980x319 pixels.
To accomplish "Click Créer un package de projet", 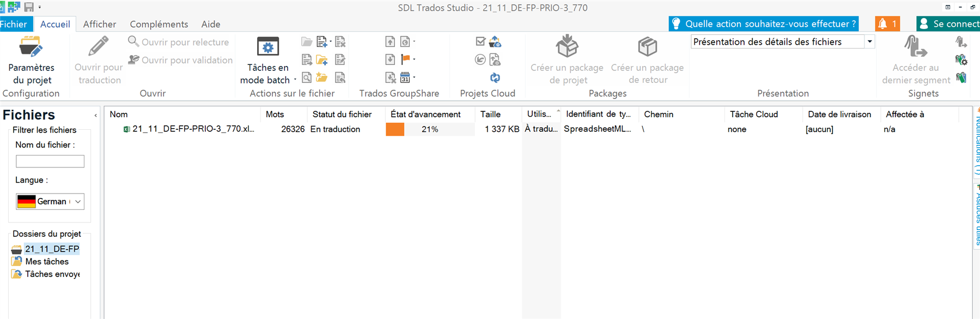I will [567, 60].
